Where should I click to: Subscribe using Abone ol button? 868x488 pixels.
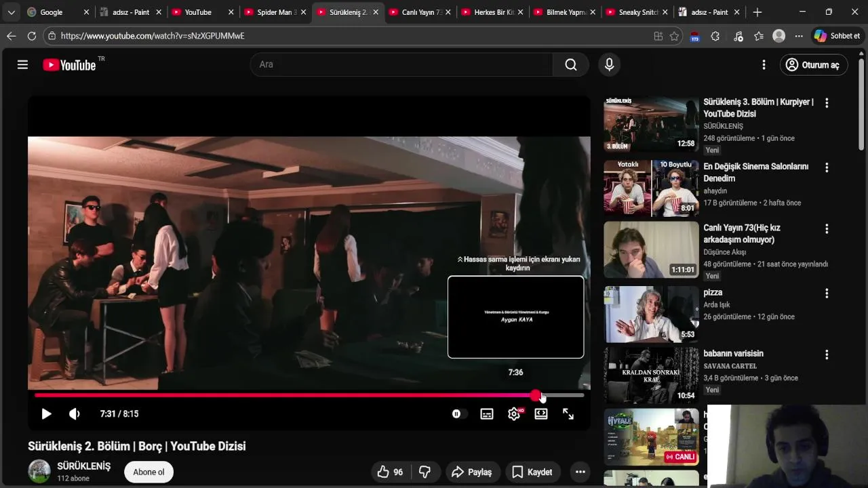click(x=149, y=472)
